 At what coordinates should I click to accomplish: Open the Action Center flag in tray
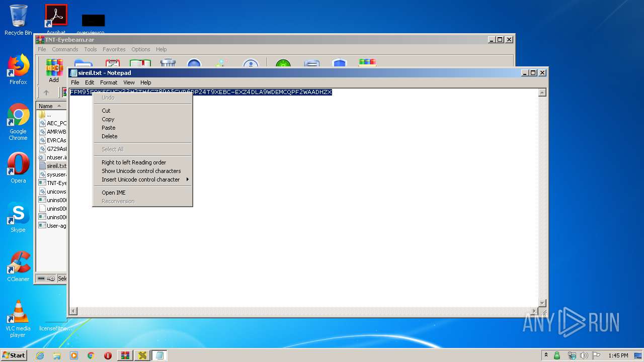tap(596, 355)
